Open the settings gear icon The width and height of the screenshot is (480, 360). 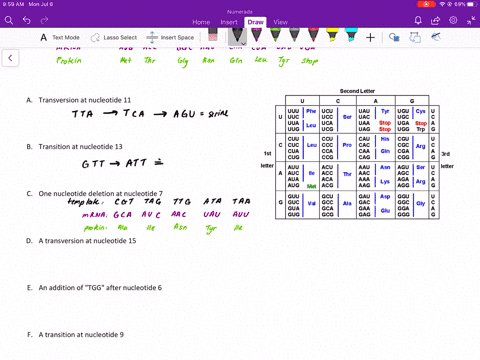(453, 20)
